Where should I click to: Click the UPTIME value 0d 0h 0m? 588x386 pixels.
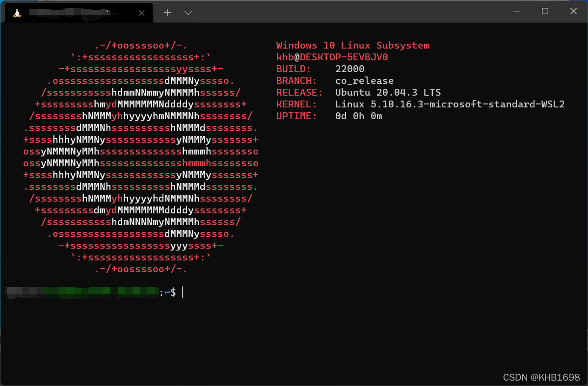tap(358, 116)
